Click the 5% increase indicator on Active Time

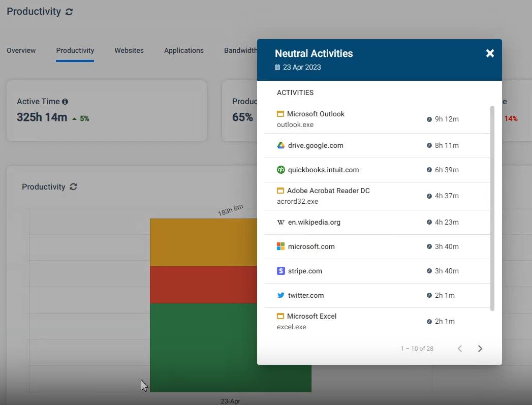(81, 118)
